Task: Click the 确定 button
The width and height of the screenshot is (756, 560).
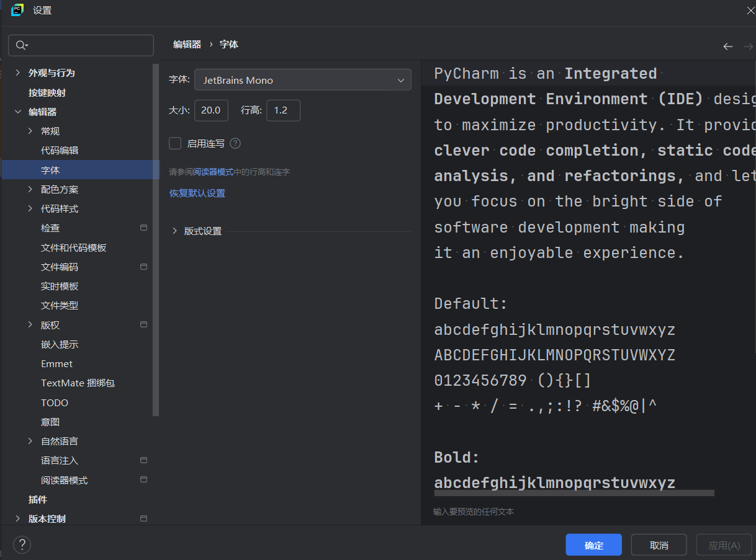Action: pos(593,545)
